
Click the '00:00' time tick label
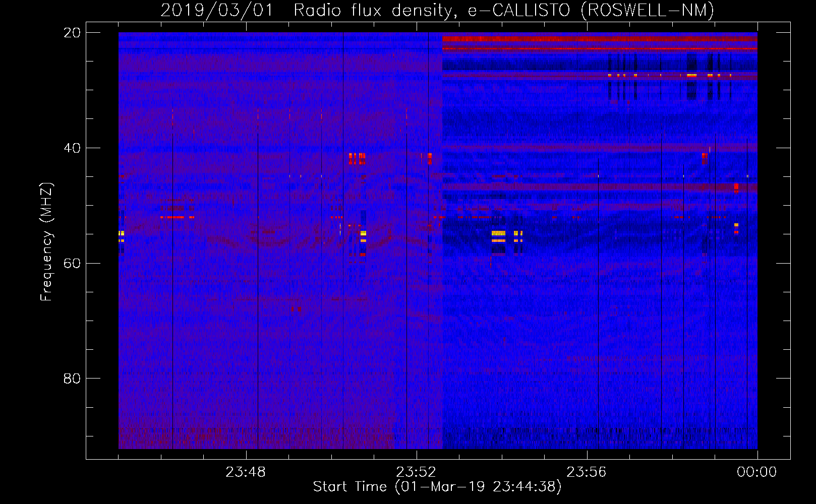pos(757,472)
